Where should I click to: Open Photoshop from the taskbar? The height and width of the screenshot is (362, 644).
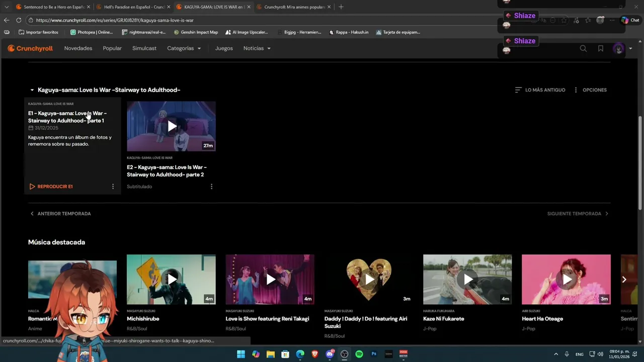[374, 354]
